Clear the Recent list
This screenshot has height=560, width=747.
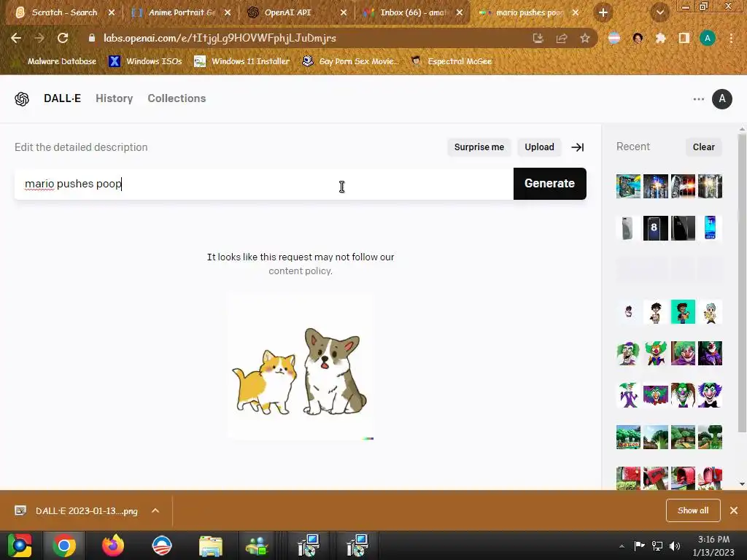[x=704, y=147]
